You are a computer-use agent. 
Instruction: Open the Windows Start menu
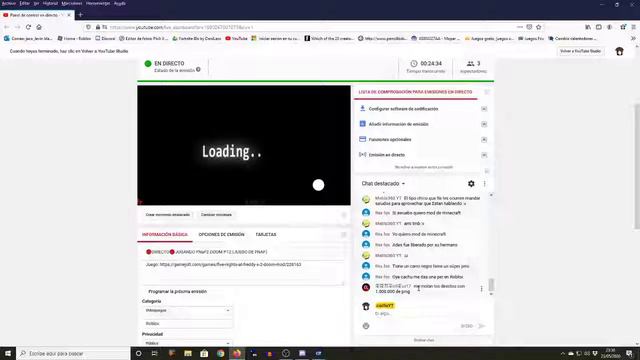tap(8, 353)
